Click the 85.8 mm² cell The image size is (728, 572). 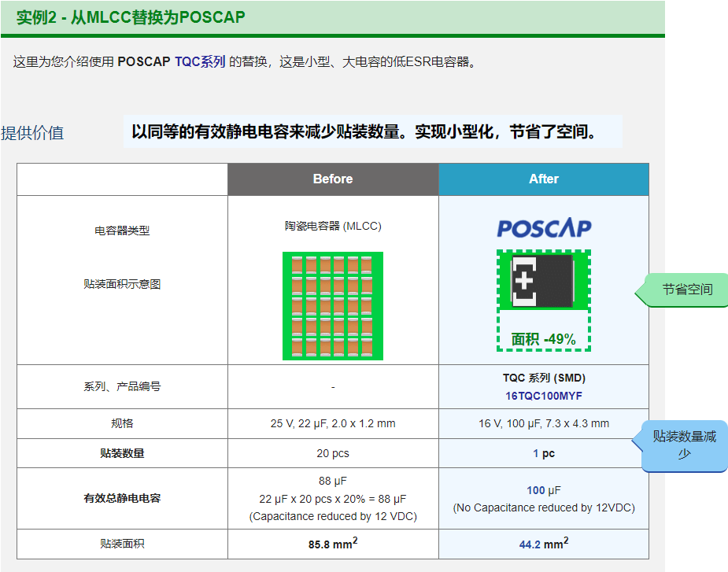333,543
